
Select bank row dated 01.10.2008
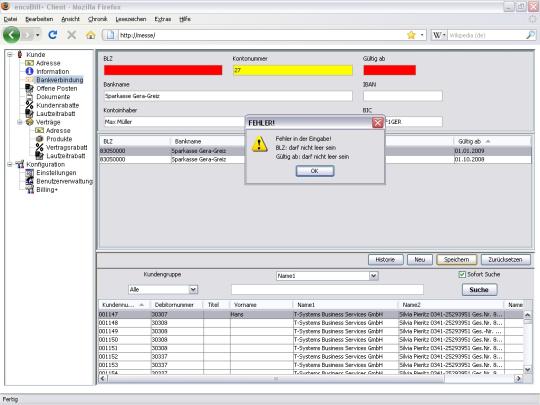[315, 159]
